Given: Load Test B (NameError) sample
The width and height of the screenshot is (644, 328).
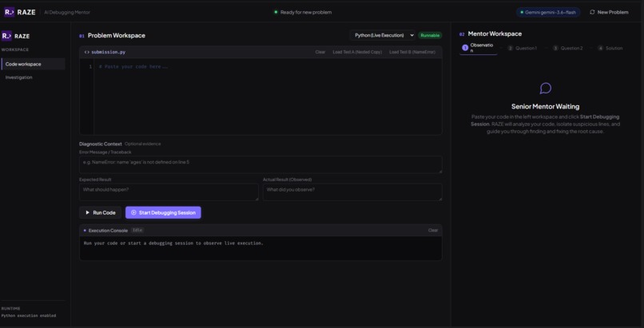Looking at the screenshot, I should click(412, 52).
